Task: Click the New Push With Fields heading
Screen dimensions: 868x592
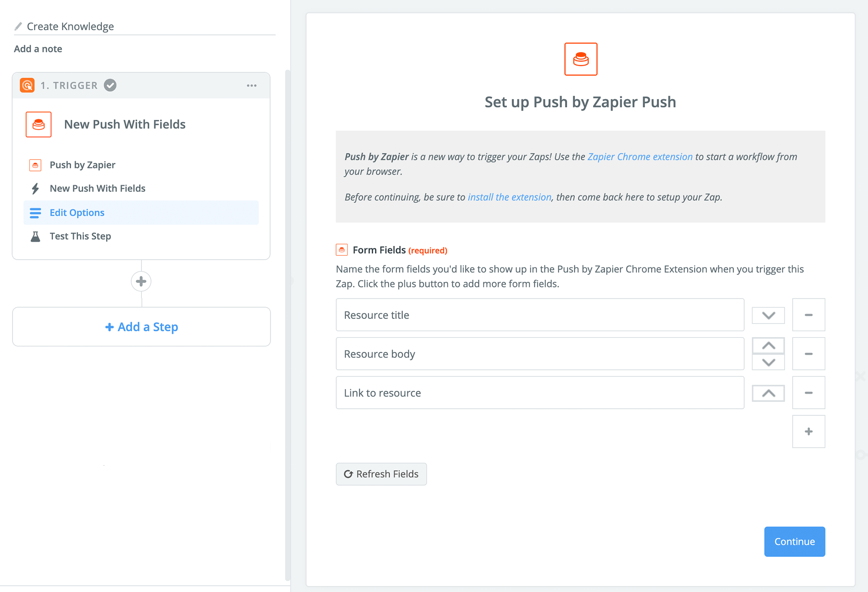Action: 125,124
